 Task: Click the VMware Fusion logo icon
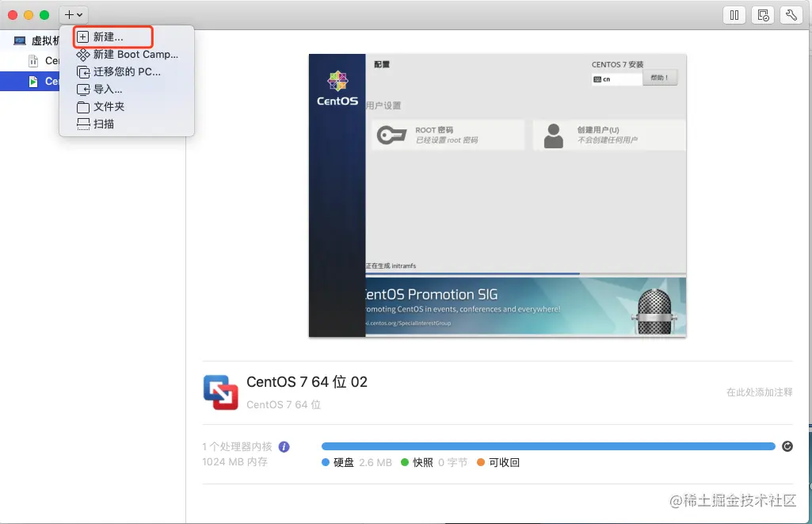coord(220,392)
